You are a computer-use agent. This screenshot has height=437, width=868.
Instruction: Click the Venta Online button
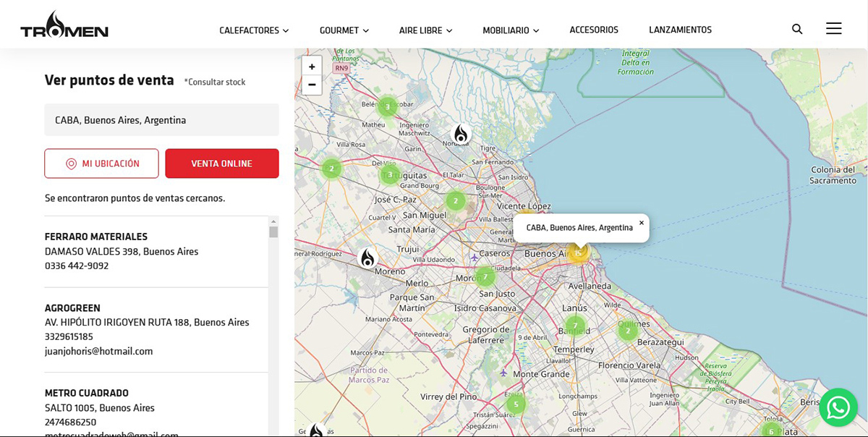[x=222, y=164]
